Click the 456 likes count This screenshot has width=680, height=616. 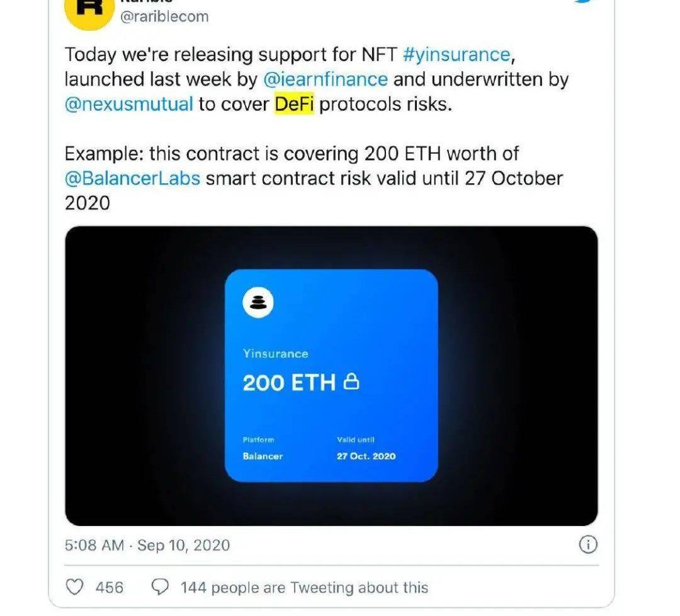pos(110,588)
